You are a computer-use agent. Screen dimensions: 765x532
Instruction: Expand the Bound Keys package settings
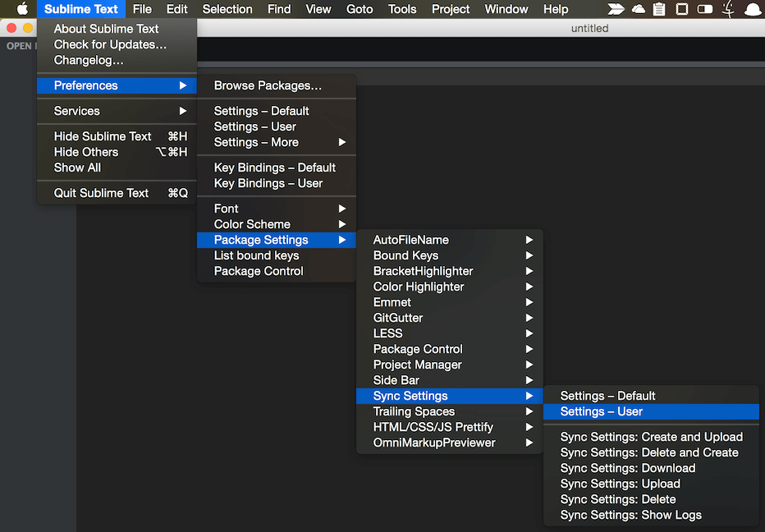pyautogui.click(x=450, y=255)
